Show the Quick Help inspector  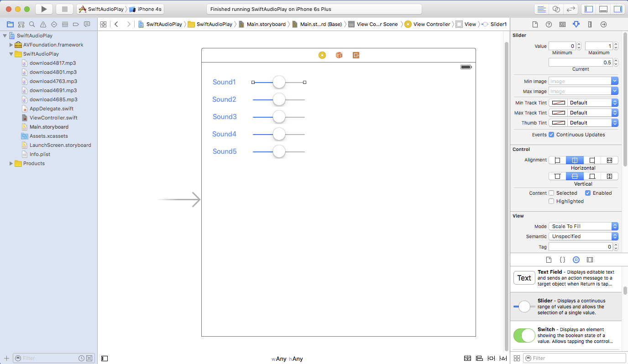(549, 25)
